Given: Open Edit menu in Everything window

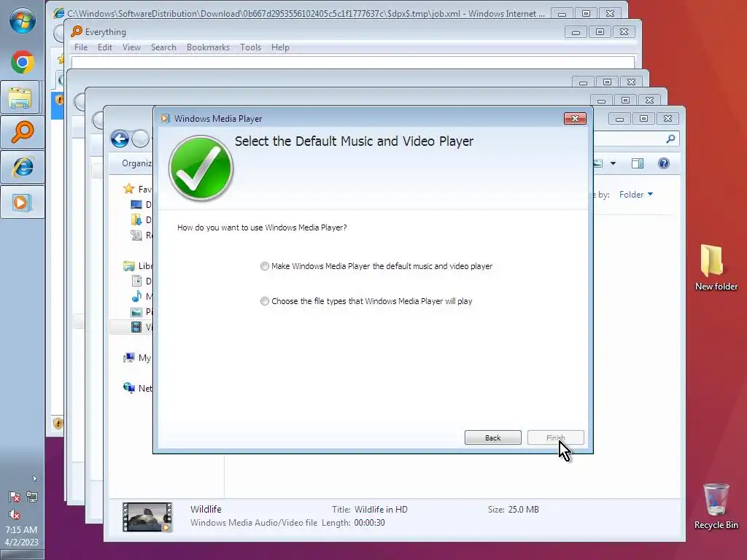Looking at the screenshot, I should 105,47.
